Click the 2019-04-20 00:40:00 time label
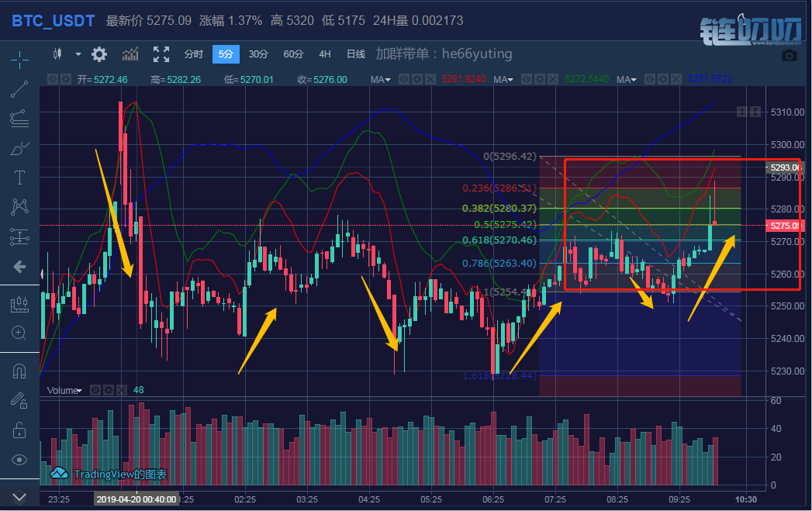Image resolution: width=812 pixels, height=511 pixels. (x=136, y=499)
